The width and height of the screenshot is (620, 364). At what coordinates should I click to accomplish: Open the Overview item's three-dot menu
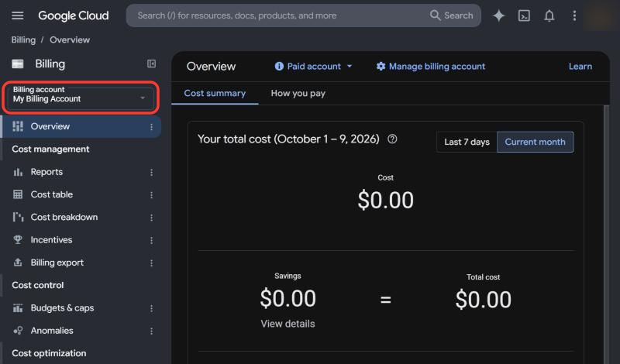[151, 127]
